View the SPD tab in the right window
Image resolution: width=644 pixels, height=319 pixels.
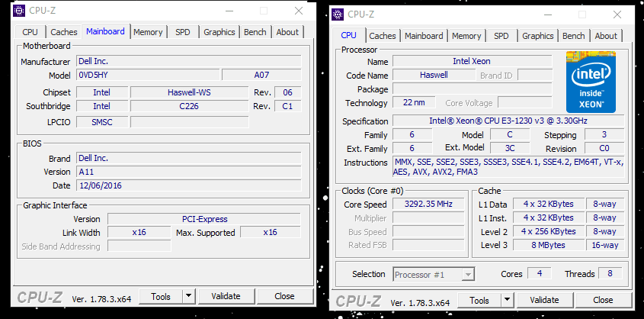[x=501, y=36]
